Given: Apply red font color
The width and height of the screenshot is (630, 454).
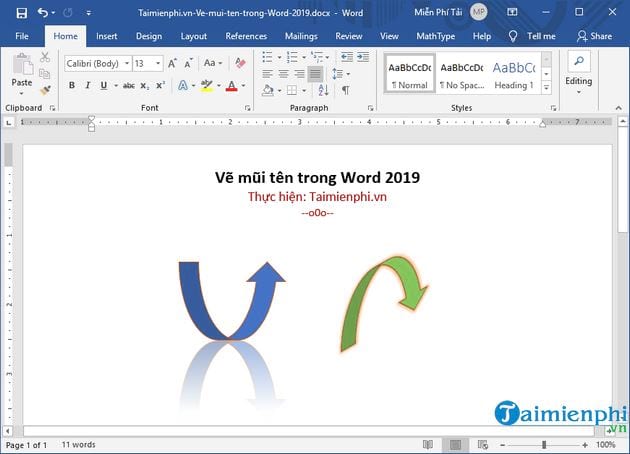Looking at the screenshot, I should [x=231, y=86].
